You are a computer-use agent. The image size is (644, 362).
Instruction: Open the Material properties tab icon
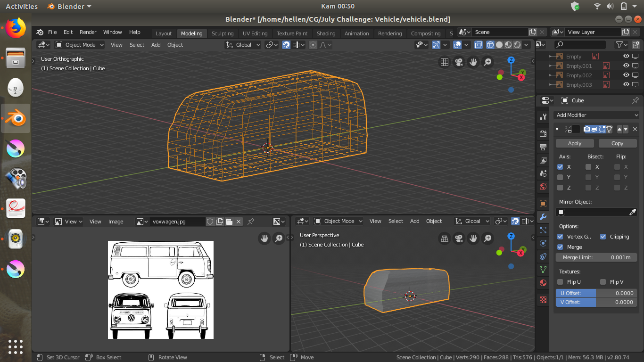543,283
